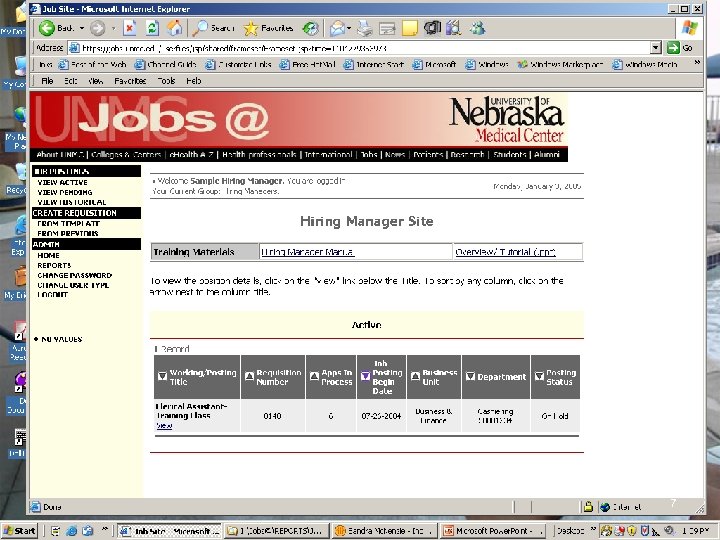Click the History/Media toolbar icon
The height and width of the screenshot is (540, 720).
tap(311, 28)
